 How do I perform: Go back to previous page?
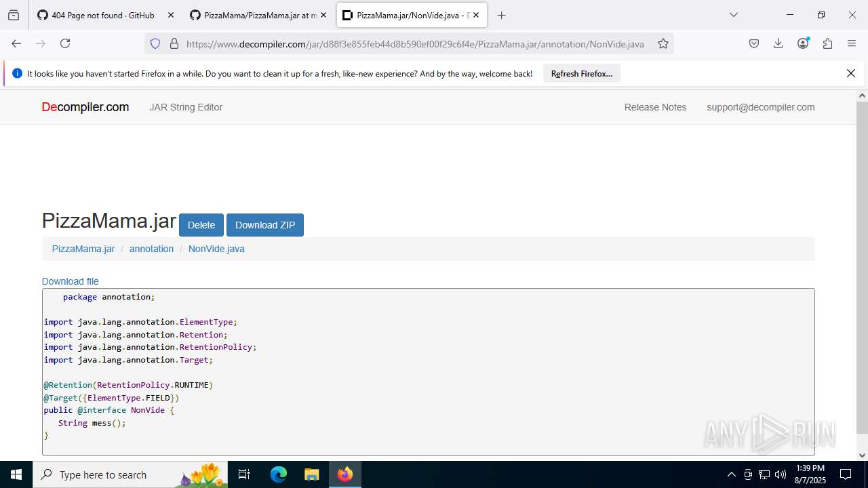(16, 43)
